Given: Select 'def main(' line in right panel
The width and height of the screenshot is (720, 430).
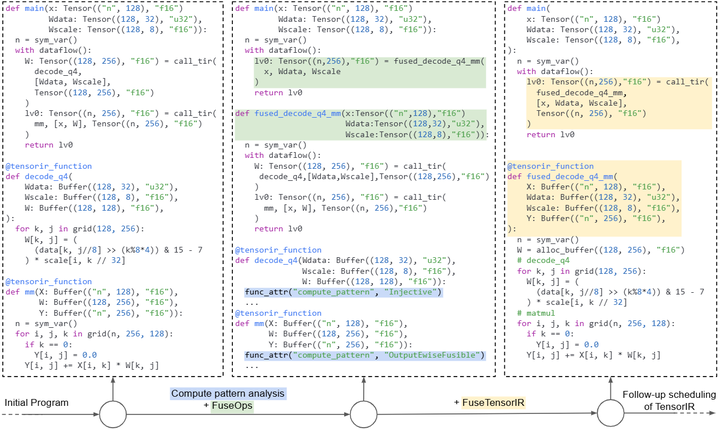Looking at the screenshot, I should (529, 9).
